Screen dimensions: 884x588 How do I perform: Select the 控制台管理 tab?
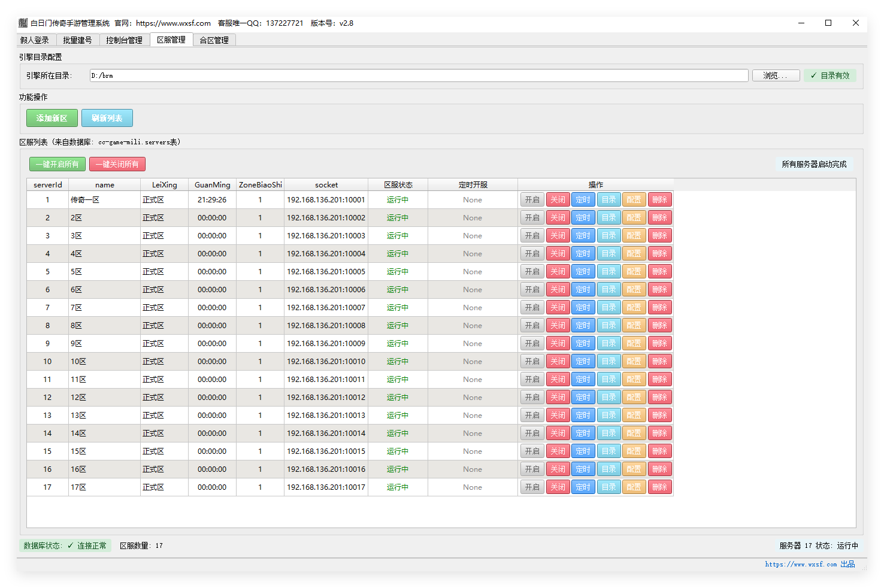click(124, 40)
